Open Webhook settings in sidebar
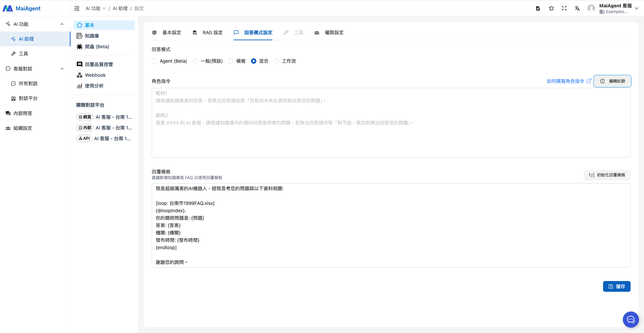This screenshot has height=333, width=644. point(95,75)
